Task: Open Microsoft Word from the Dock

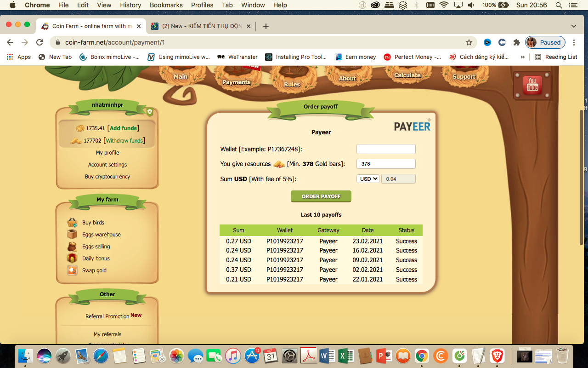Action: (327, 356)
